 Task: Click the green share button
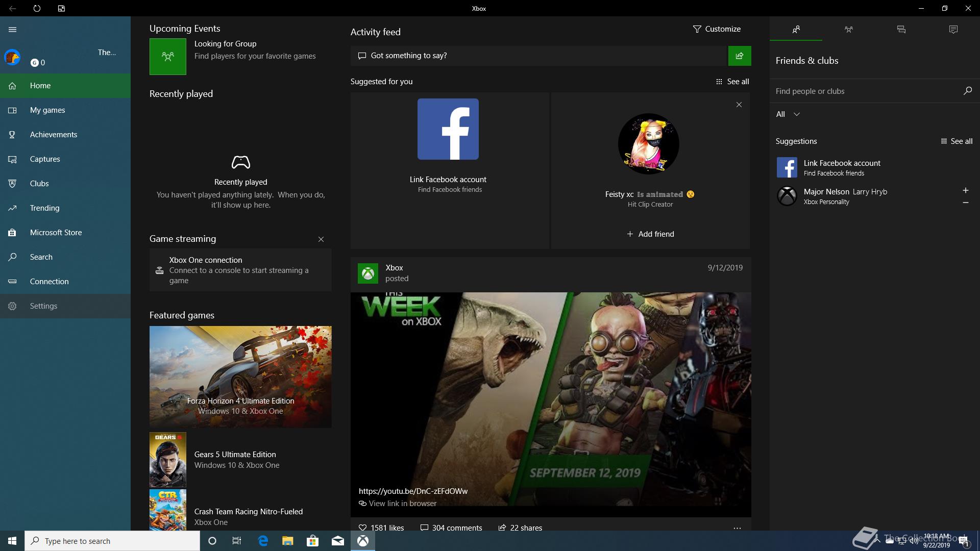(740, 56)
